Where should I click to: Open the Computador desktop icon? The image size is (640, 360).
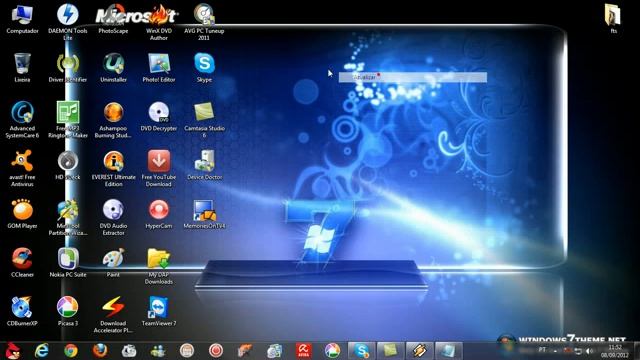tap(22, 19)
